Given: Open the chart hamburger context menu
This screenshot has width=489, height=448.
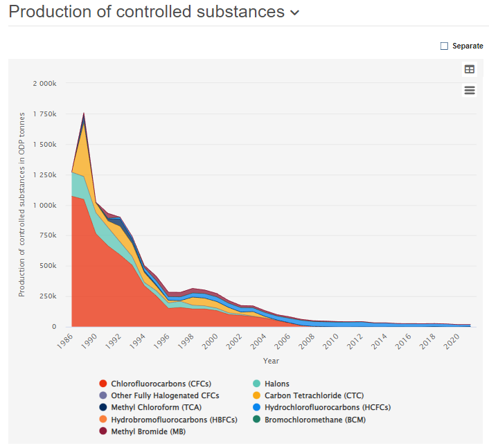Looking at the screenshot, I should click(x=470, y=90).
